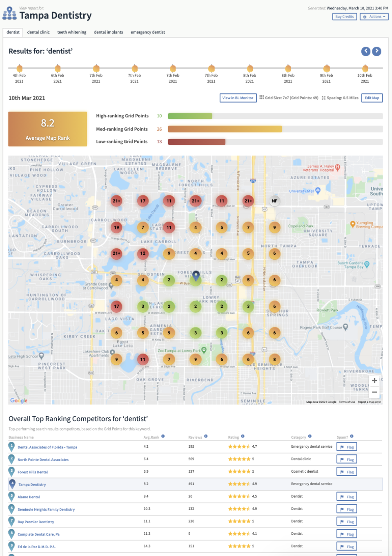Open the Category column info icon
The width and height of the screenshot is (392, 556).
click(310, 436)
